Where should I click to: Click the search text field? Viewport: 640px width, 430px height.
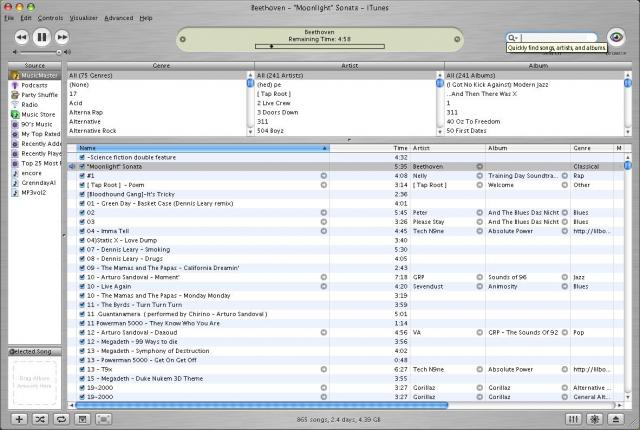(558, 38)
